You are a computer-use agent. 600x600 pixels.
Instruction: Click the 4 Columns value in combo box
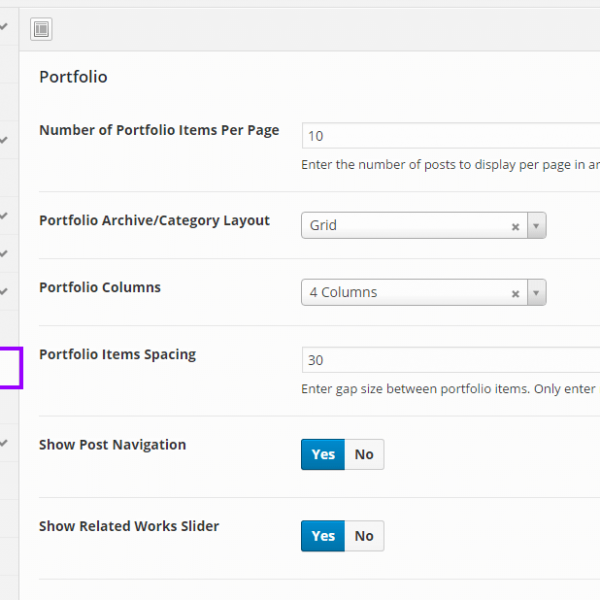pos(400,293)
